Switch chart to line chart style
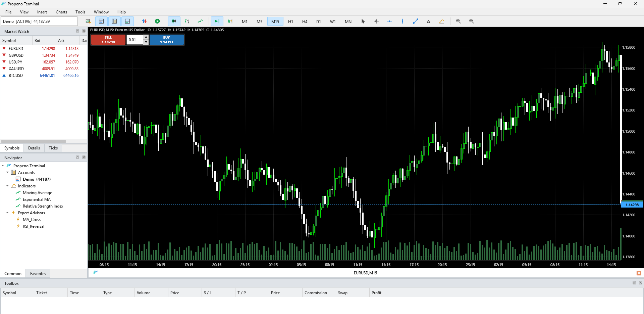Image resolution: width=644 pixels, height=314 pixels. 200,21
